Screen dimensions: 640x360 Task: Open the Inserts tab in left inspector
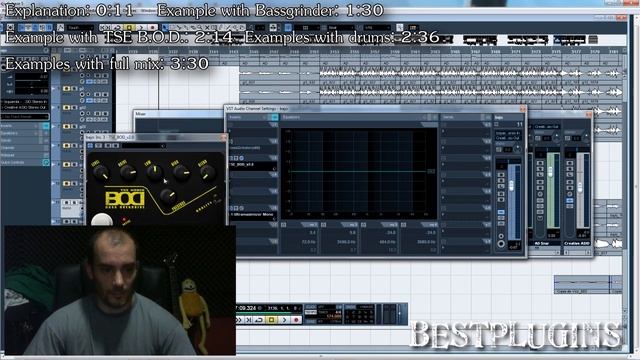24,126
